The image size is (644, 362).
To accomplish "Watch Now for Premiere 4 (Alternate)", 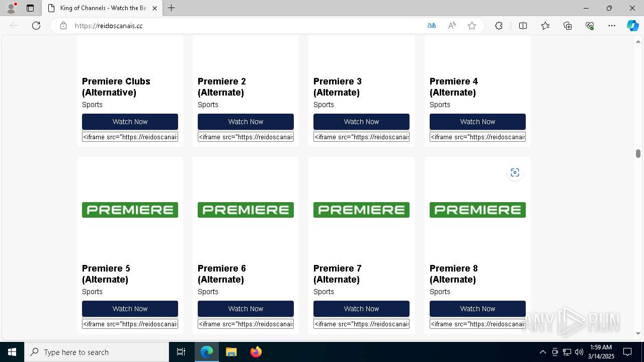I will 477,122.
